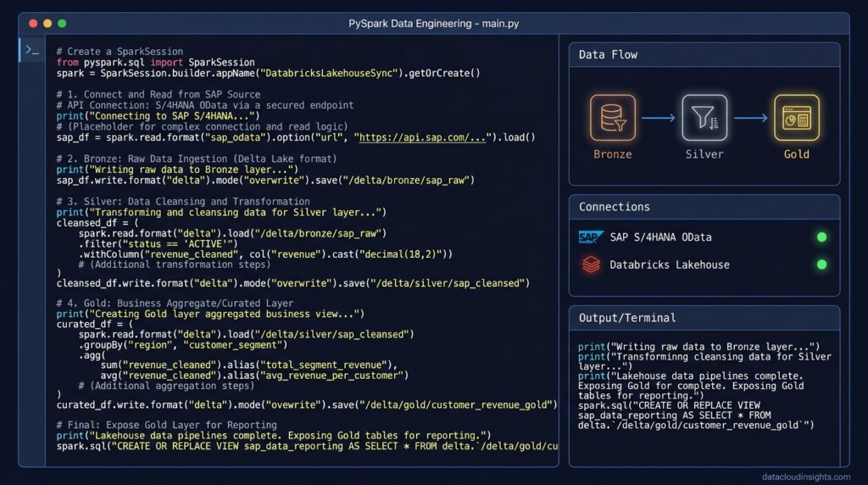Click Databricks Lakehouse green status indicator
868x485 pixels.
click(x=821, y=265)
